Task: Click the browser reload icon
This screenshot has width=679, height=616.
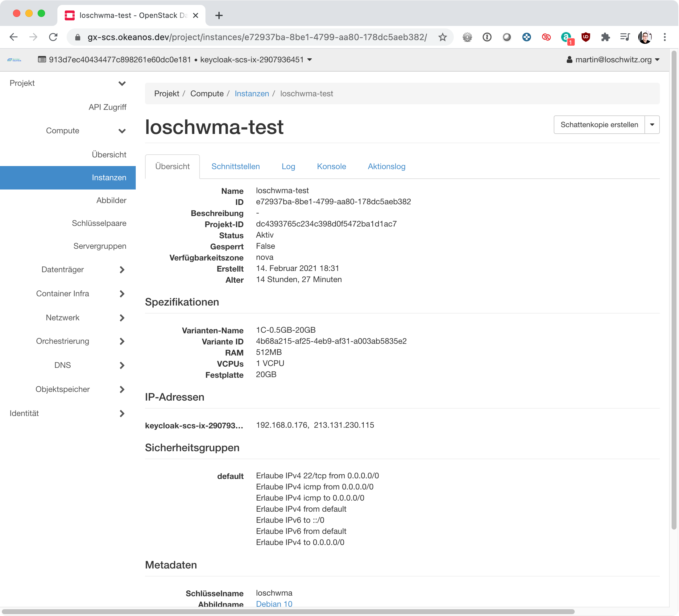Action: tap(53, 37)
